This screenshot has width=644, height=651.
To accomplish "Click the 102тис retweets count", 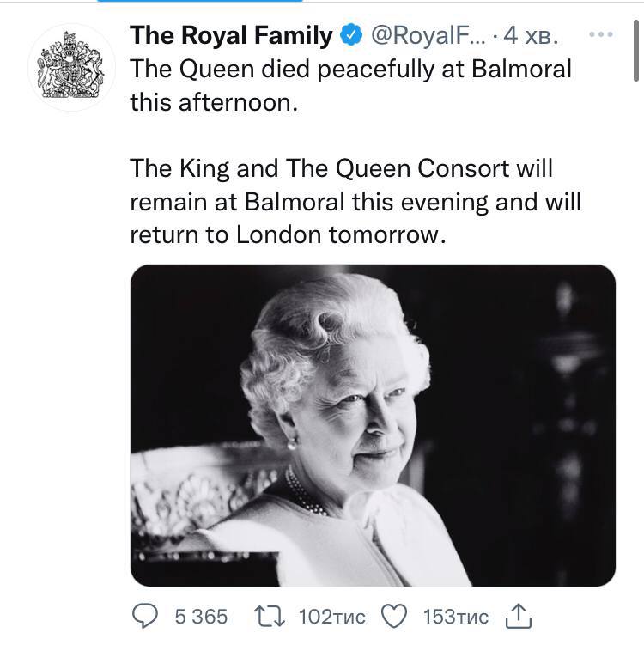I will tap(331, 616).
